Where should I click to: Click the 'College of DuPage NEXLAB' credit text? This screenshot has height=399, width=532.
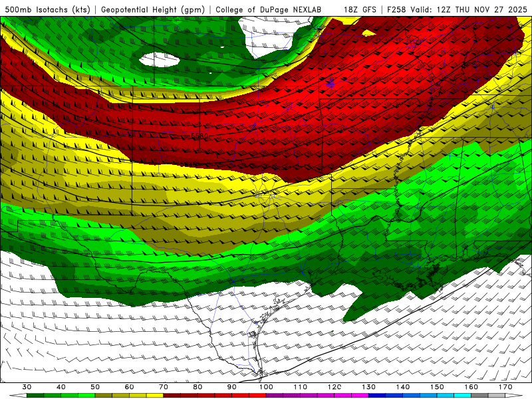269,9
